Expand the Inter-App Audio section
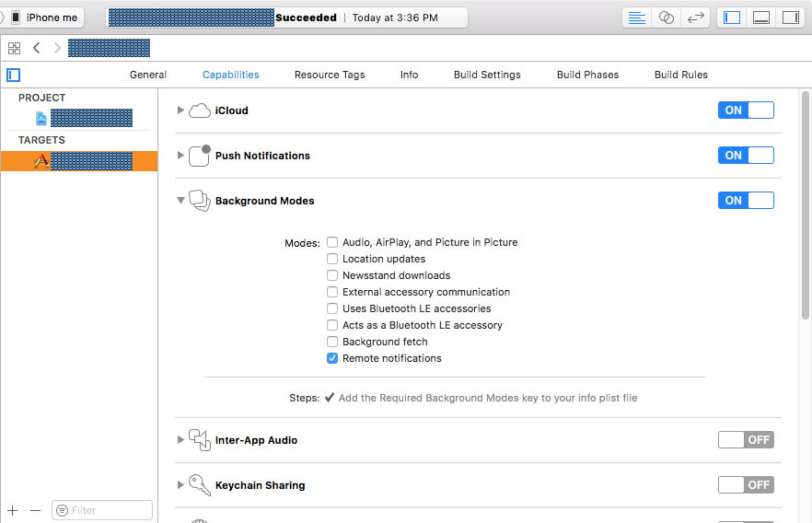 point(180,440)
